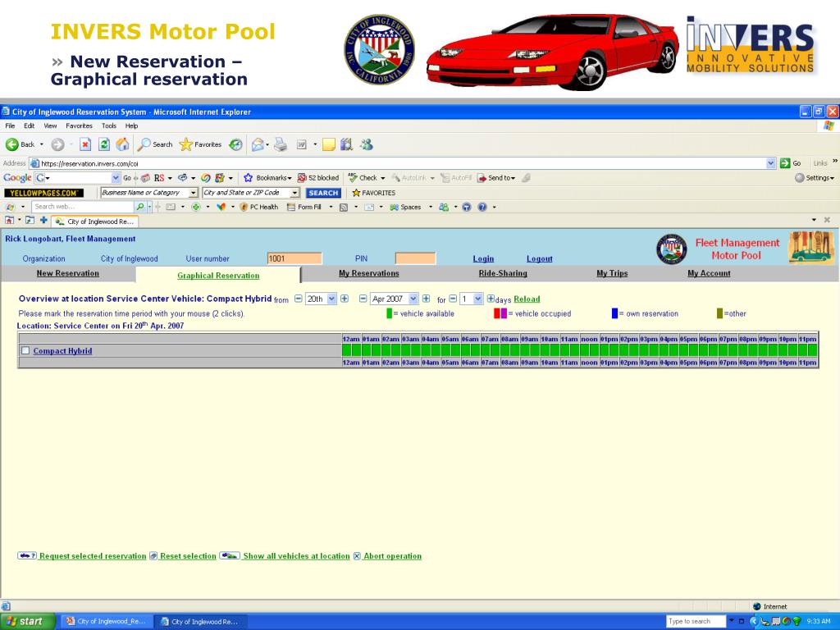
Task: Decrease the number of days with minus
Action: pyautogui.click(x=452, y=299)
